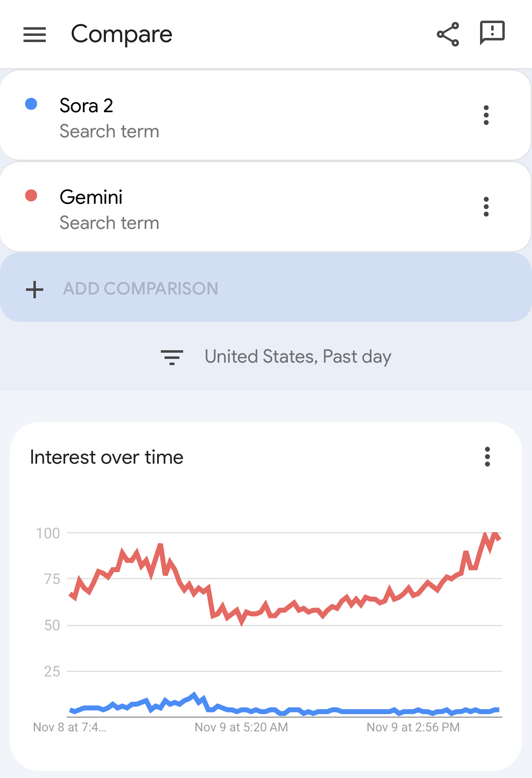This screenshot has height=778, width=532.
Task: Open Interest over time options menu
Action: (x=487, y=457)
